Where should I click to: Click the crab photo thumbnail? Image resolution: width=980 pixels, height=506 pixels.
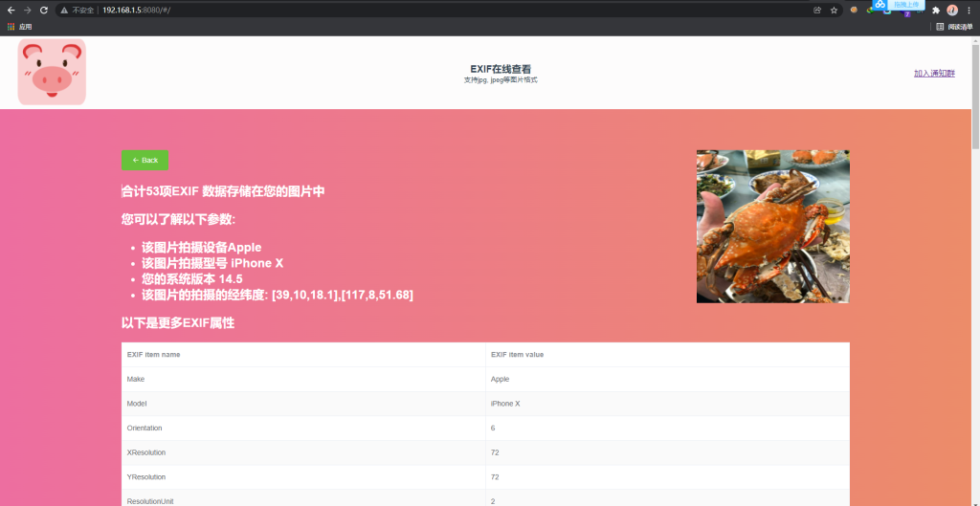pos(773,226)
